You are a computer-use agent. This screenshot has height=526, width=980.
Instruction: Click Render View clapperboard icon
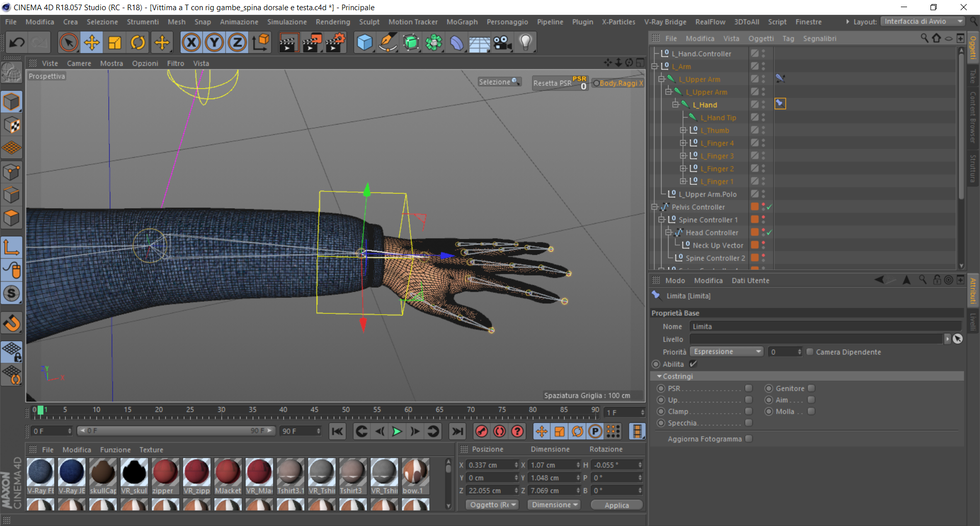288,43
